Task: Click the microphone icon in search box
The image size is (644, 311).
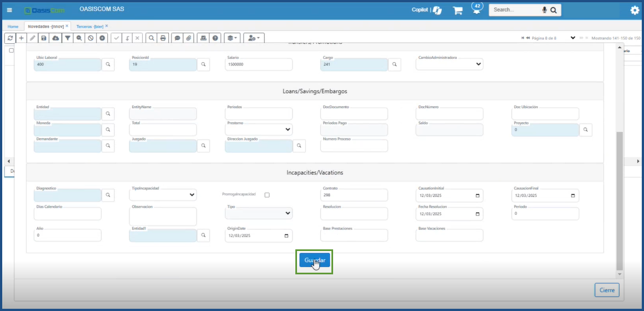Action: click(x=545, y=10)
